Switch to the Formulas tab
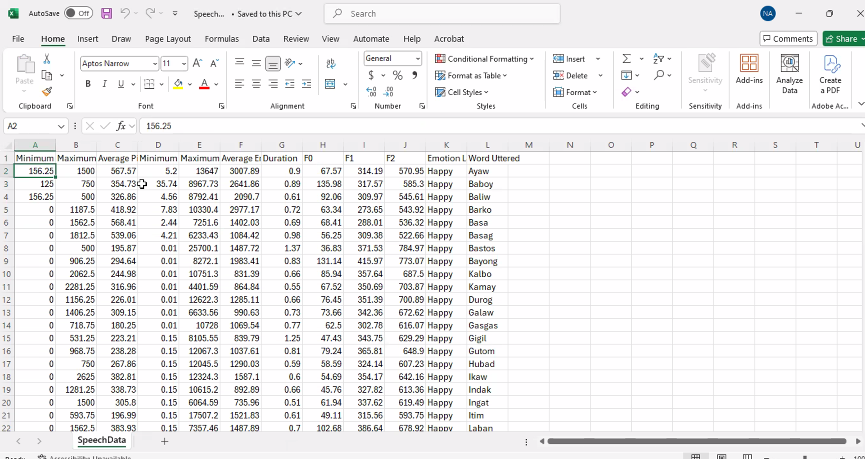865x459 pixels. click(221, 38)
